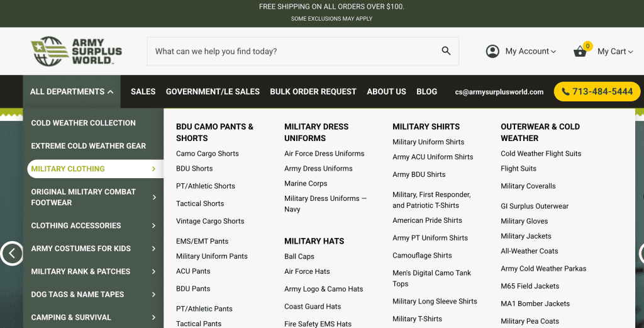644x328 pixels.
Task: Open Vintage Cargo Shorts link
Action: 210,221
